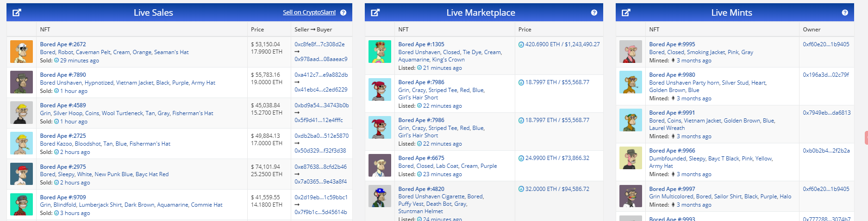The height and width of the screenshot is (221, 868).
Task: Click the $ 53,150.04 sale price
Action: [265, 44]
